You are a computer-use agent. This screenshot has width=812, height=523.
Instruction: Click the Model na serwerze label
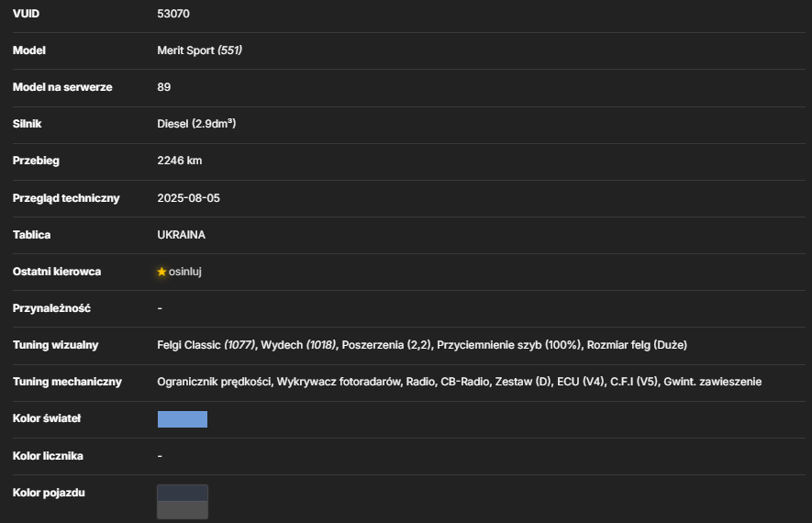tap(62, 87)
